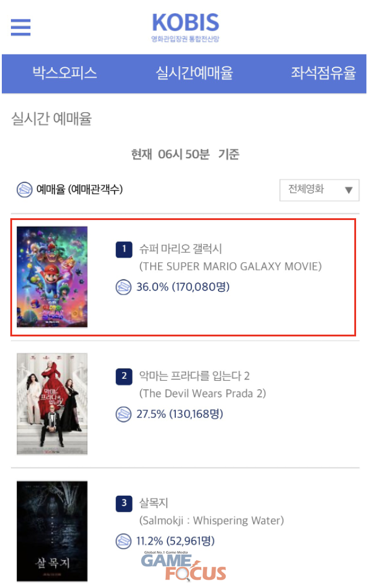Click ticket icon next to 27.5% rate
Screen dimensions: 367x588
(x=124, y=415)
